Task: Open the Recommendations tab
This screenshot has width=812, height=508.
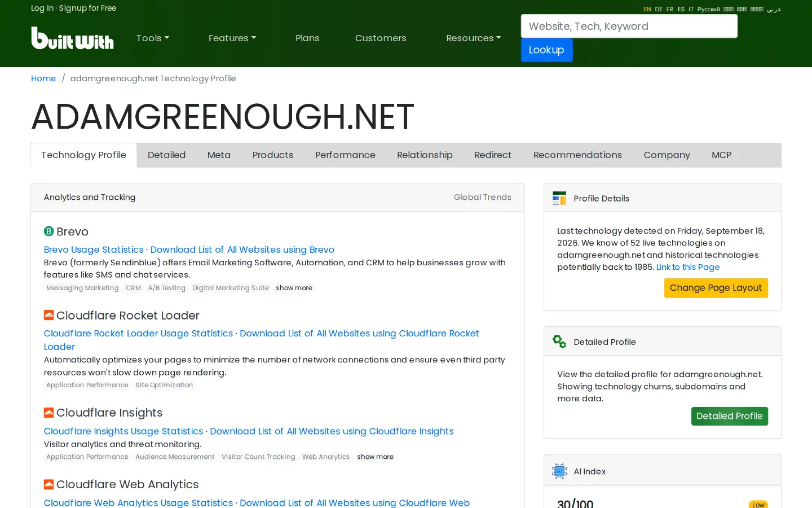Action: pyautogui.click(x=577, y=155)
